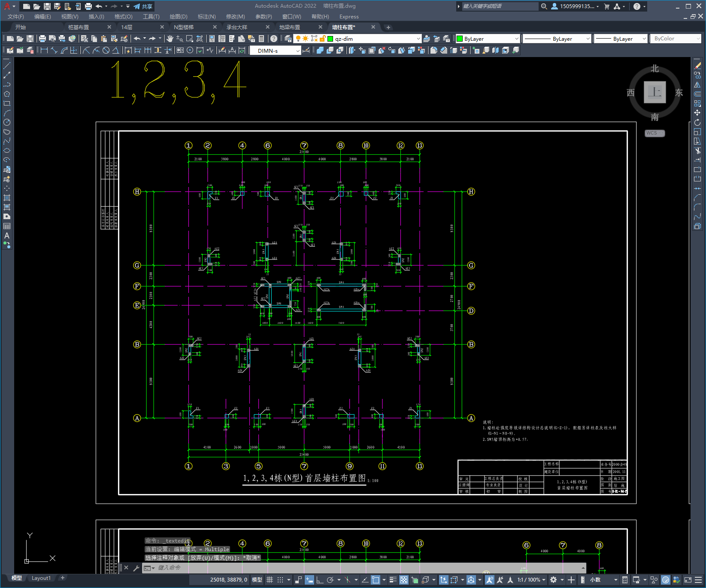Click the Mirror tool in modify toolbar
Viewport: 706px width, 588px height.
click(697, 84)
